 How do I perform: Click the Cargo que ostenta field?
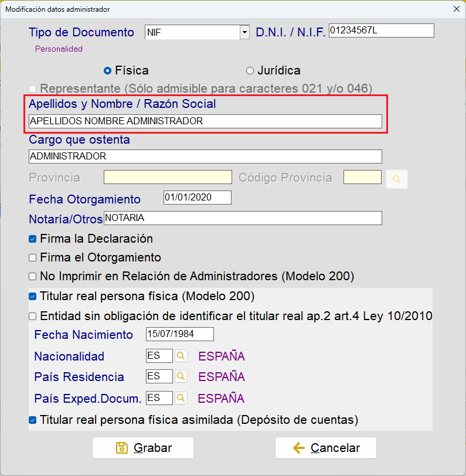205,157
